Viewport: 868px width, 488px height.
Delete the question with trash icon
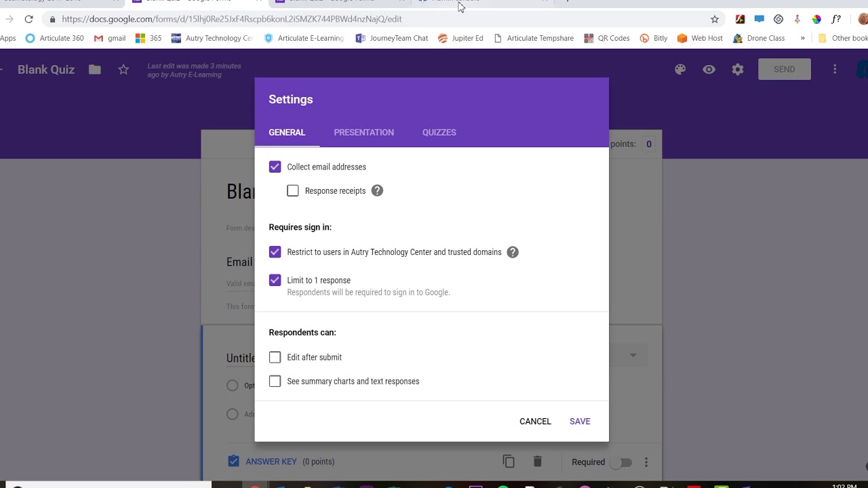tap(537, 462)
